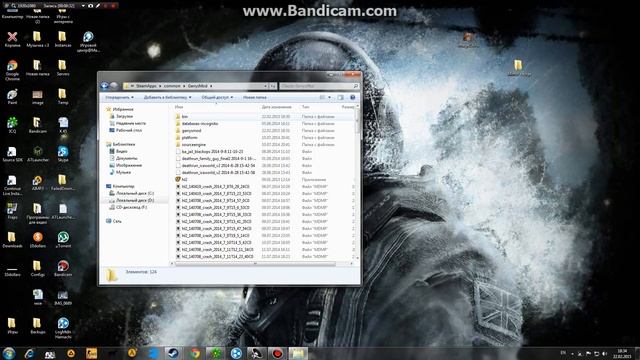This screenshot has height=360, width=640.
Task: Launch Fraps from the desktop
Action: click(12, 211)
